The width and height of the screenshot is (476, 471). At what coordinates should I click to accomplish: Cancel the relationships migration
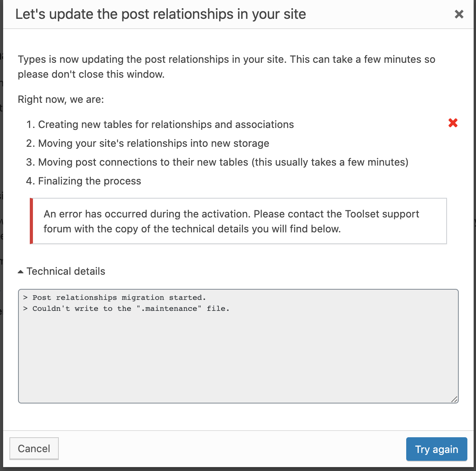34,449
